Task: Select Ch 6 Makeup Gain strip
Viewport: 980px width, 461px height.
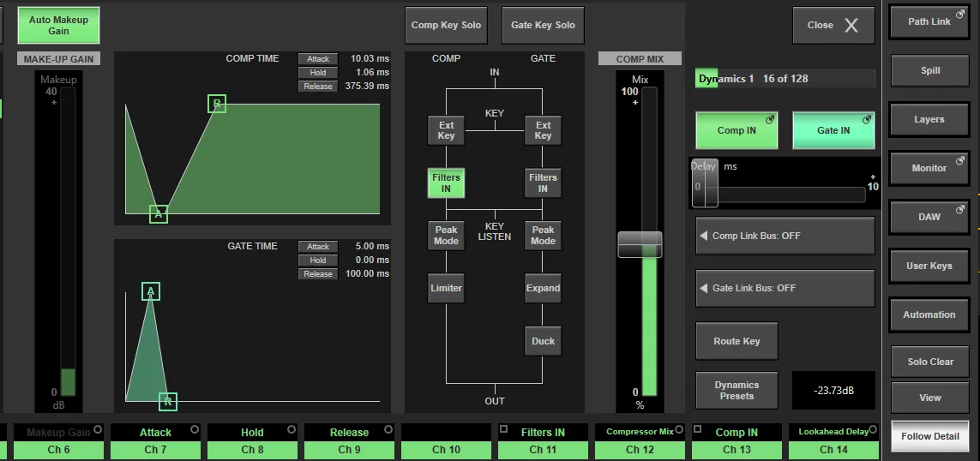Action: pyautogui.click(x=59, y=441)
